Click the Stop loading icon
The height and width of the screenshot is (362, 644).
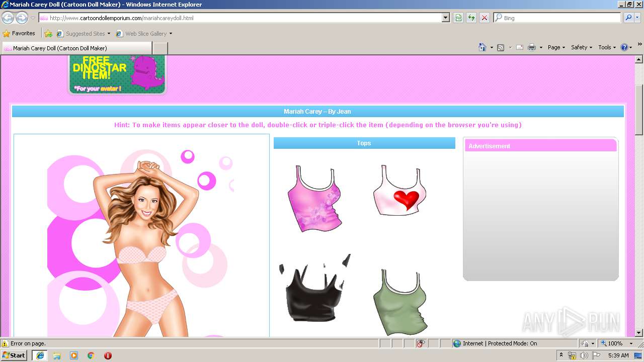(485, 18)
